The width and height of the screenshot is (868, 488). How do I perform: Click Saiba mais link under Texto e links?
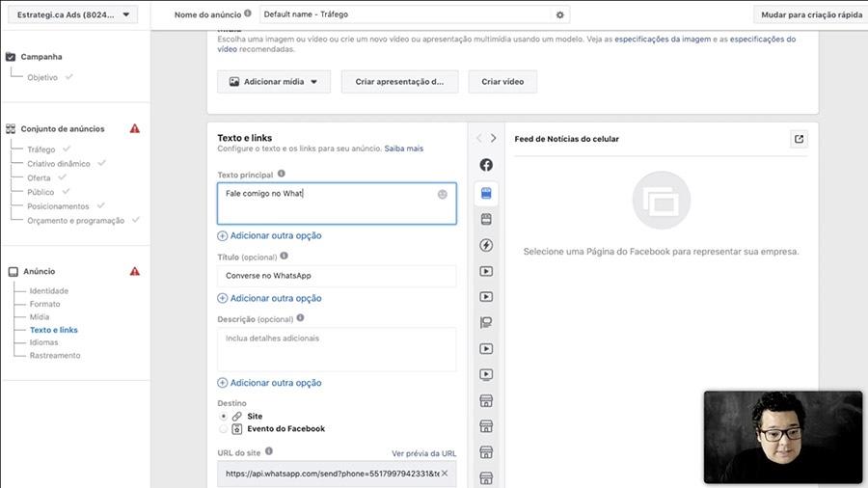[403, 149]
